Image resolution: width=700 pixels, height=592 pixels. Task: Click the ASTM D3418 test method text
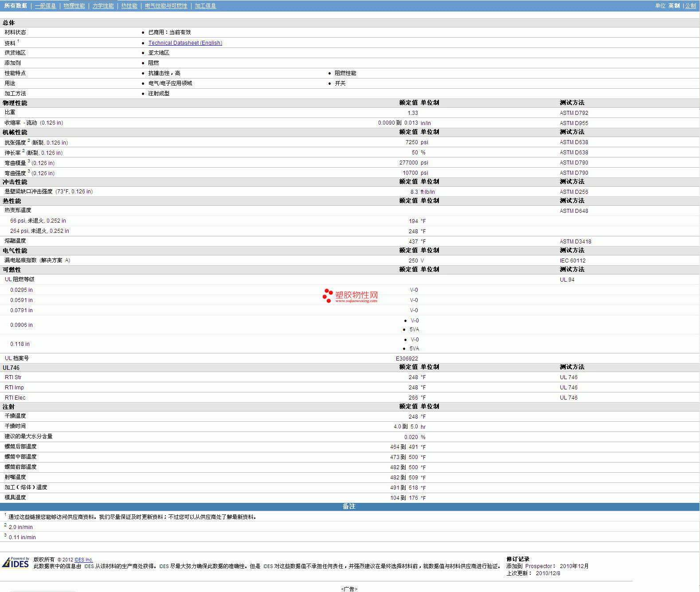(x=575, y=242)
